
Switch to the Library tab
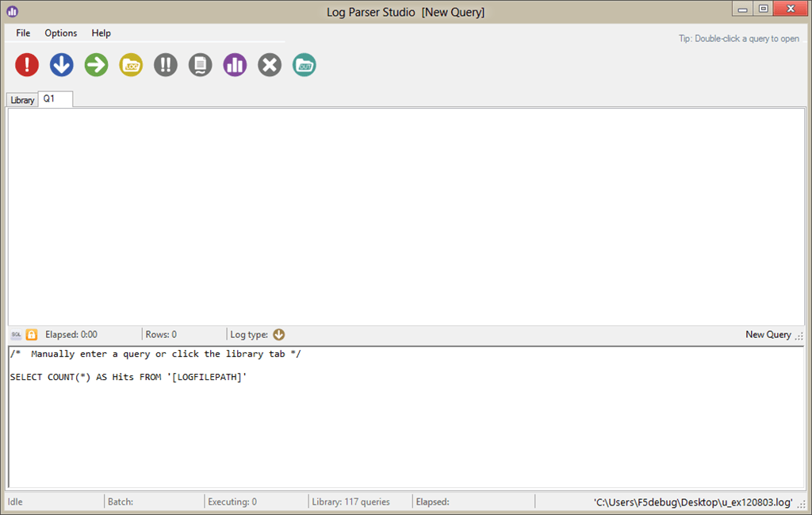[x=22, y=100]
